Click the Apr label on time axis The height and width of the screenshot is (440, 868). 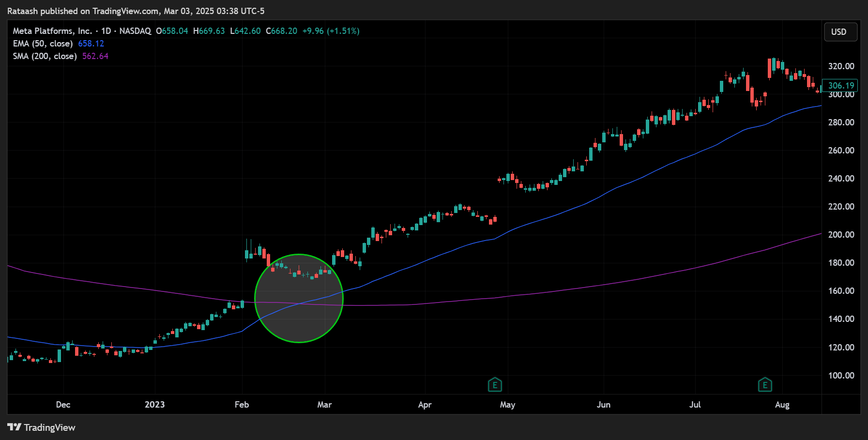click(x=425, y=405)
